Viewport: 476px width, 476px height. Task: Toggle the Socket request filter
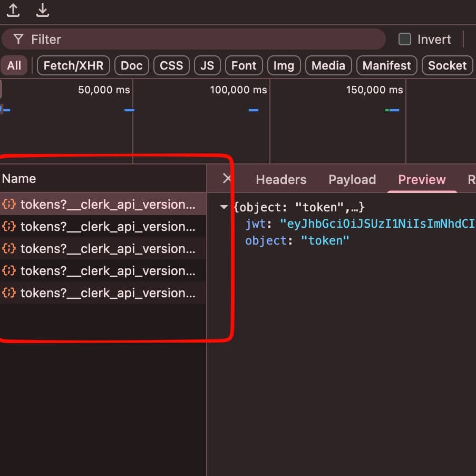[x=448, y=65]
